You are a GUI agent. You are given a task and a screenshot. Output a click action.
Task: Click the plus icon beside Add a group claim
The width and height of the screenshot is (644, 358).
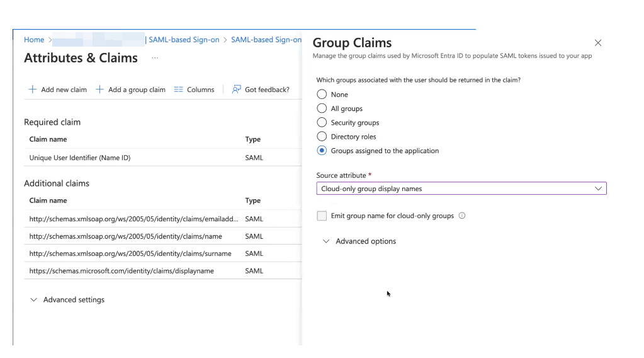(99, 89)
